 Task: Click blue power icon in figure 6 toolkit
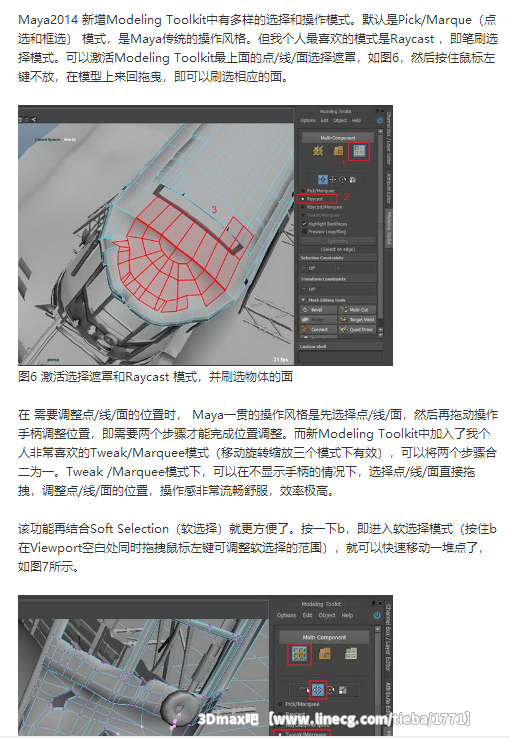click(x=380, y=120)
